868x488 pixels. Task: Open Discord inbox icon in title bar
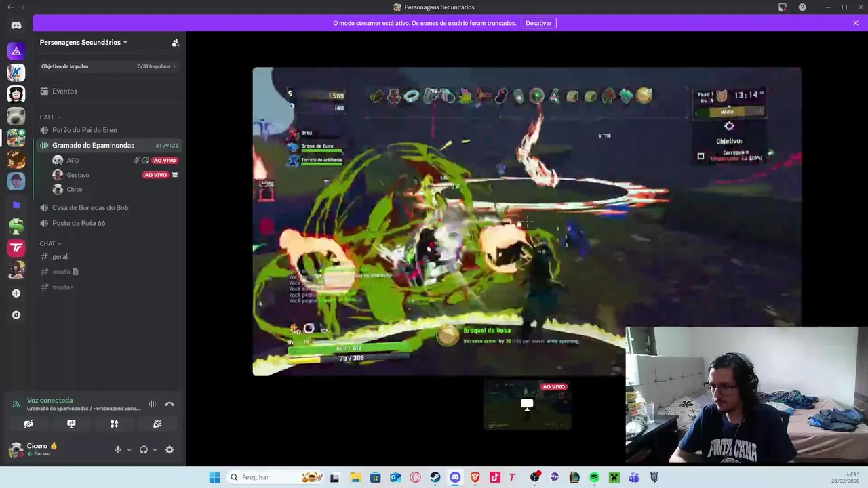[783, 7]
